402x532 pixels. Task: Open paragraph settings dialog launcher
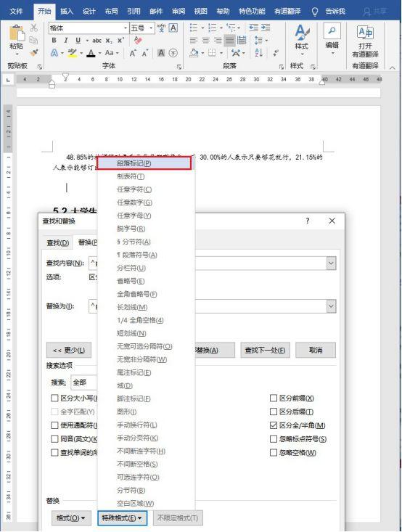282,67
